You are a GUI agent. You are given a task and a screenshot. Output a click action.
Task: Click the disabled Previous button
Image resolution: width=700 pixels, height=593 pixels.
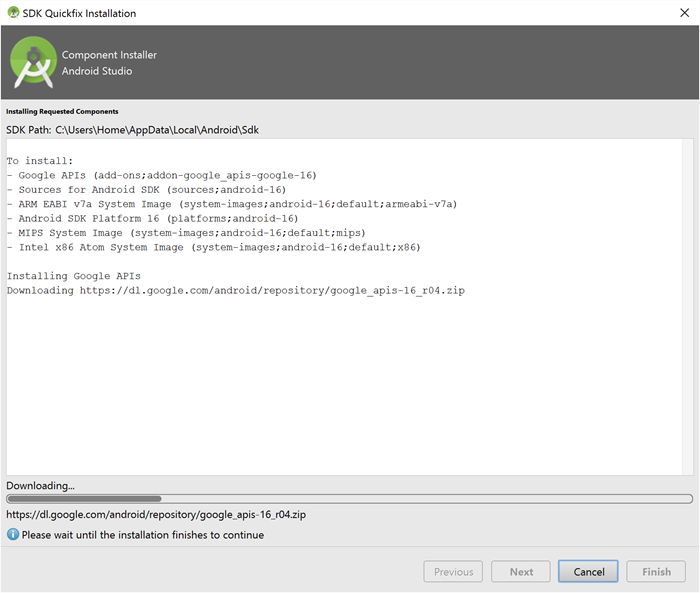[x=453, y=572]
